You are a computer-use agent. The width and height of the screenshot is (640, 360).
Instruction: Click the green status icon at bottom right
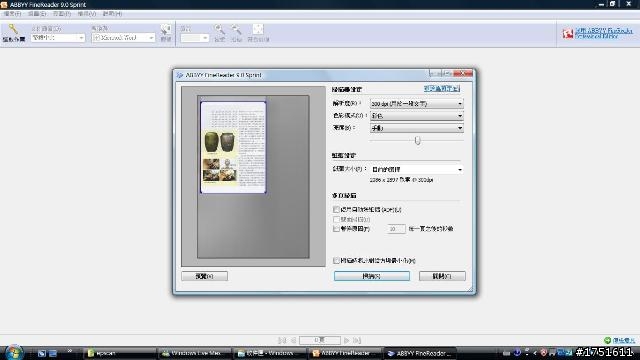607,340
